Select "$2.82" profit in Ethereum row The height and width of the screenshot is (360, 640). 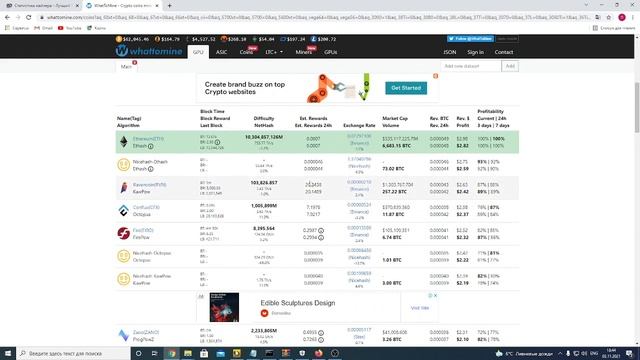coord(462,146)
